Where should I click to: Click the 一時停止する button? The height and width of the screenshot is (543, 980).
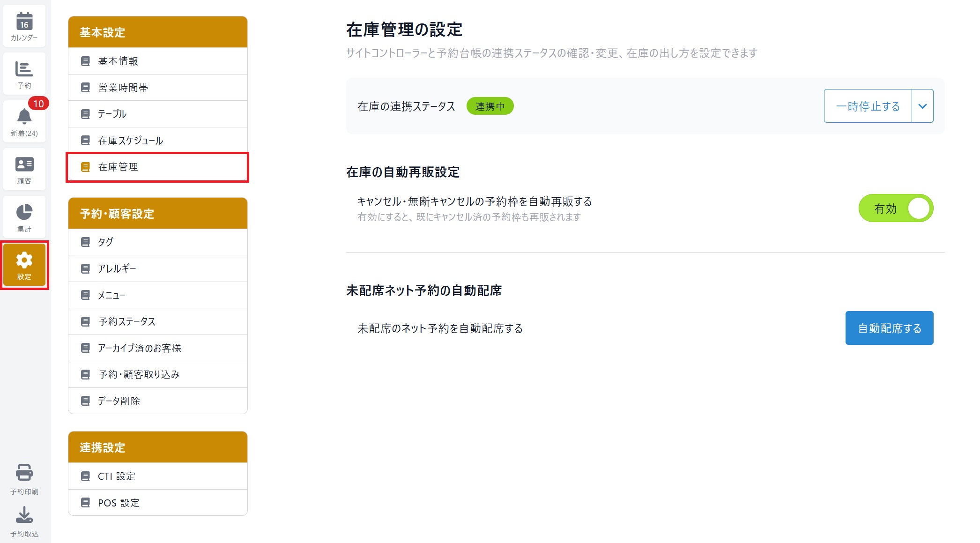point(868,106)
